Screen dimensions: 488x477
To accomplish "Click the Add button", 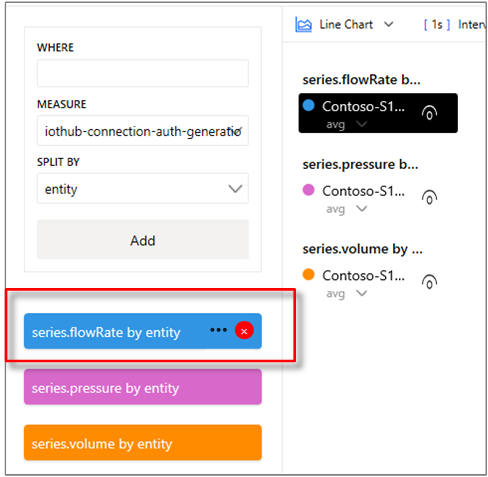I will 143,240.
